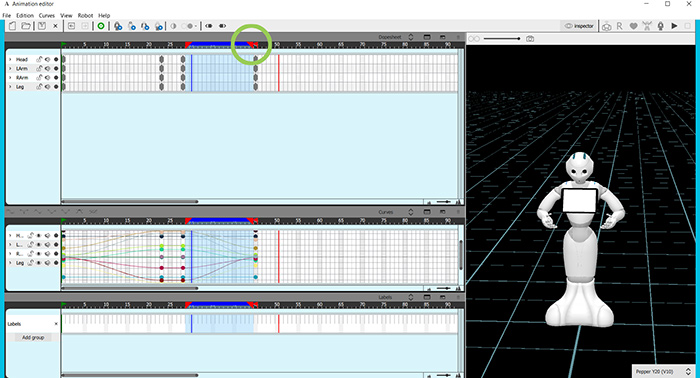Click the Head keyframe at frame 45 in Dopesheet

coord(255,59)
